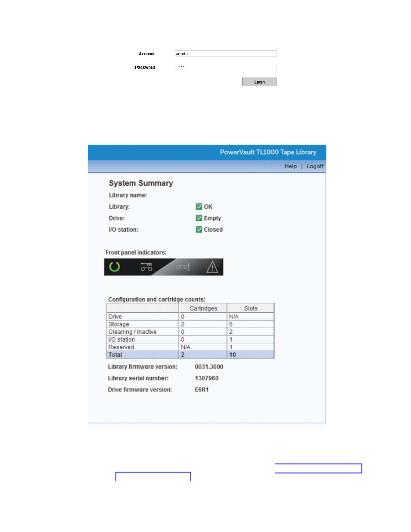The height and width of the screenshot is (532, 411).
Task: Click the green check icon beside Empty
Action: coord(199,218)
